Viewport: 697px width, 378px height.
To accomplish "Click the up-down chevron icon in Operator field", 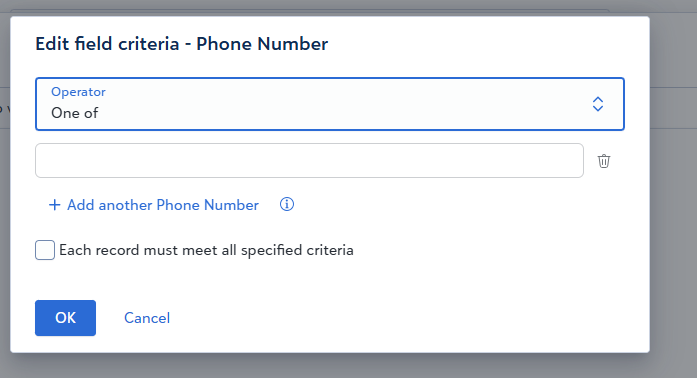I will point(598,104).
